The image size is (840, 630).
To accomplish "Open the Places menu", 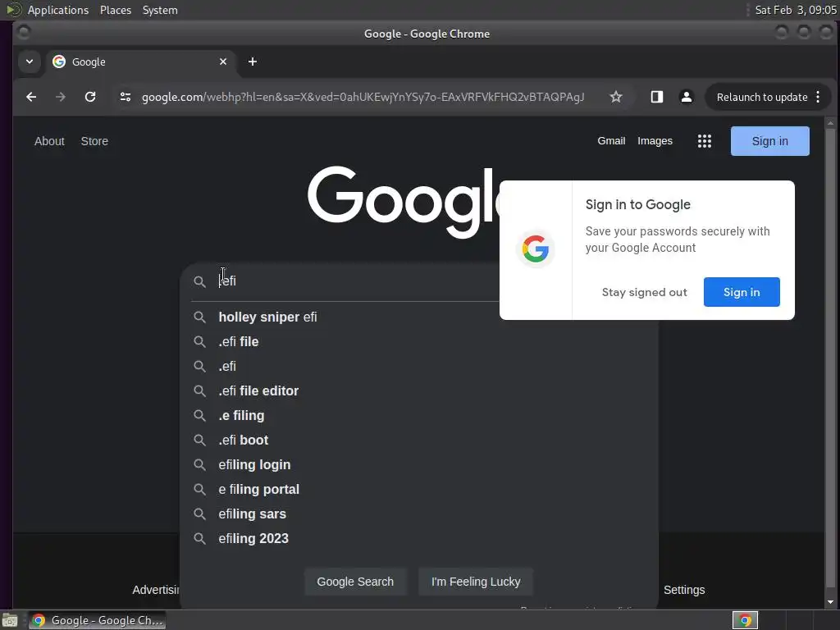I will [x=115, y=10].
